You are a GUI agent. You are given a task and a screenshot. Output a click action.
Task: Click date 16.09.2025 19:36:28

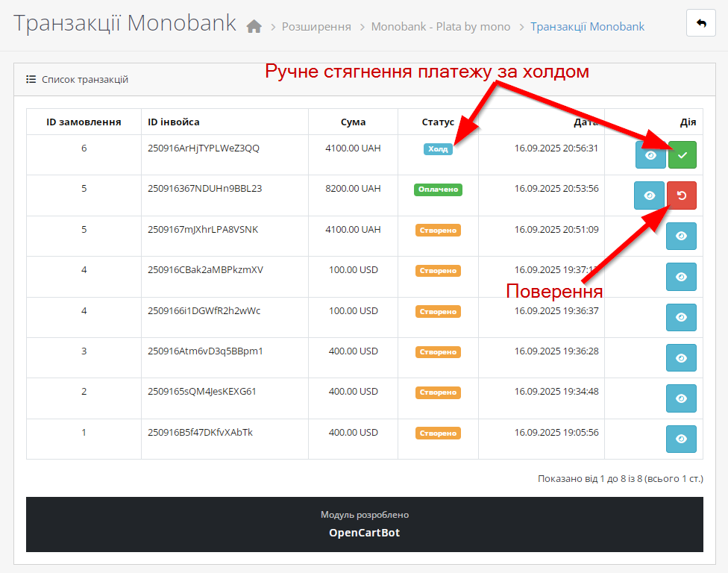click(x=556, y=351)
